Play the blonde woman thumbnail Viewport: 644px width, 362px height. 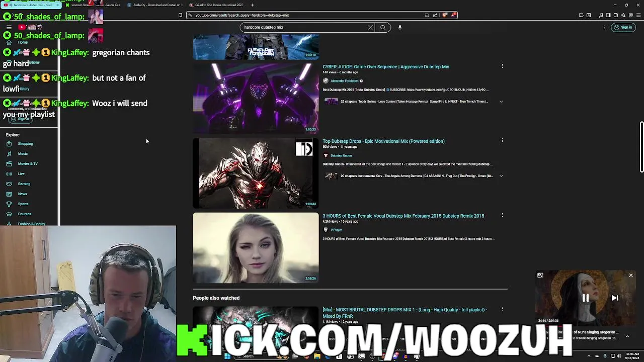click(256, 247)
